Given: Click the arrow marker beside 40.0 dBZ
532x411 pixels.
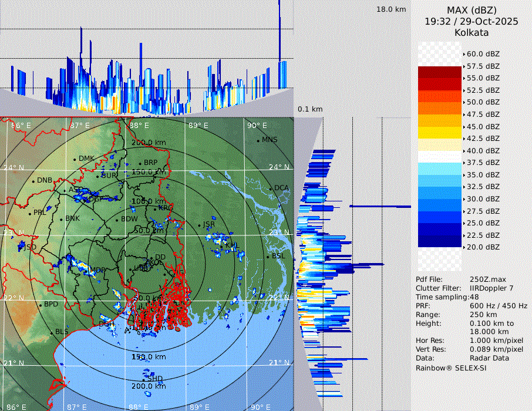Looking at the screenshot, I should click(x=464, y=151).
